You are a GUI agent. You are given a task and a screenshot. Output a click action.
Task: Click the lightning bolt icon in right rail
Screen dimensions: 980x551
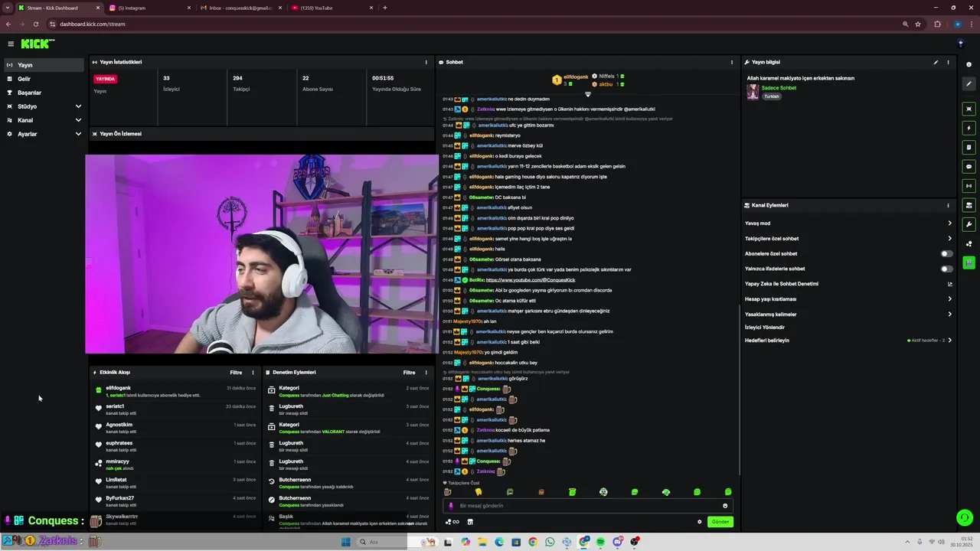[969, 128]
